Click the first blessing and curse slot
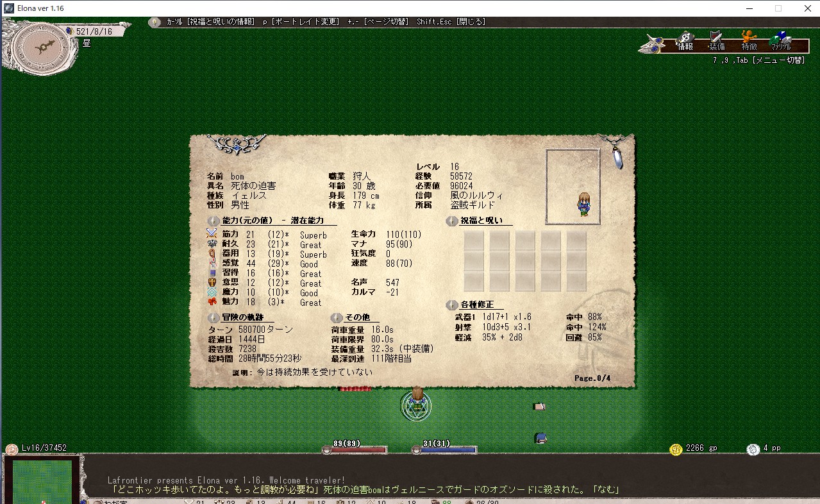 click(474, 240)
